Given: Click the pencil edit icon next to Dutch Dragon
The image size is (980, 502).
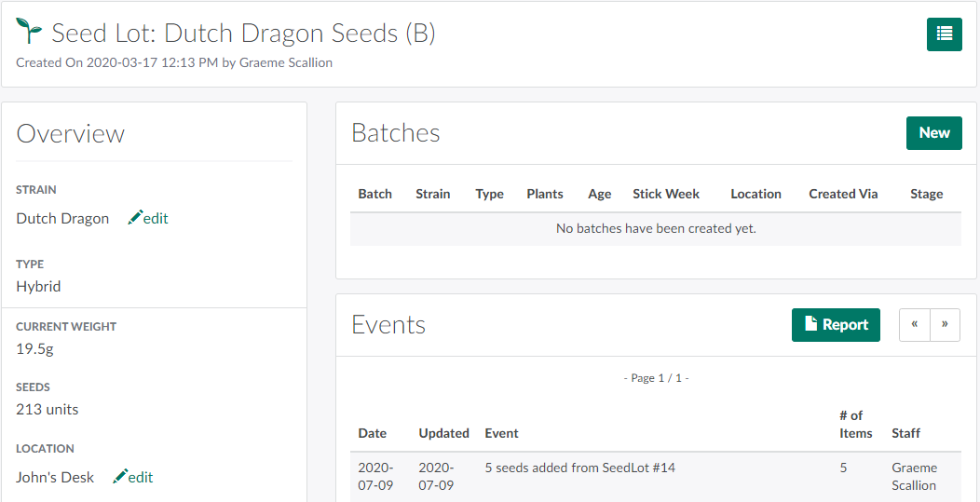Looking at the screenshot, I should coord(136,218).
